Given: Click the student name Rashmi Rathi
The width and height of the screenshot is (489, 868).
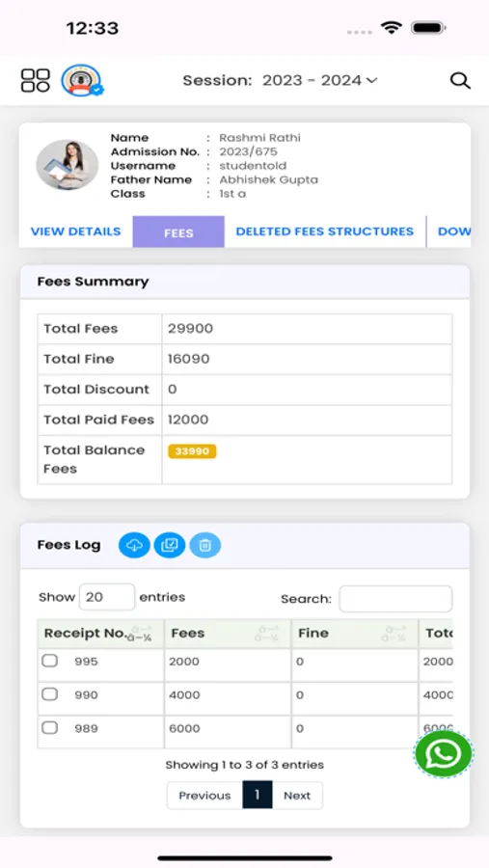Looking at the screenshot, I should click(x=259, y=138).
